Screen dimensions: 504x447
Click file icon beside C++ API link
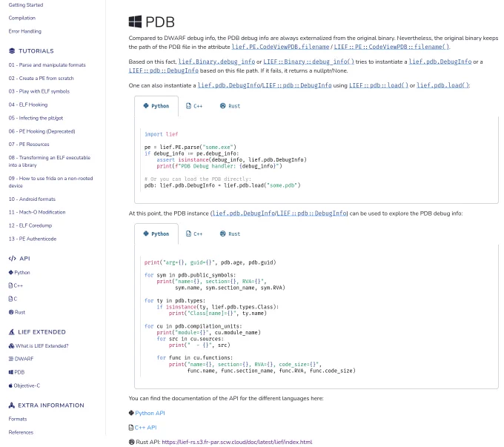click(131, 428)
